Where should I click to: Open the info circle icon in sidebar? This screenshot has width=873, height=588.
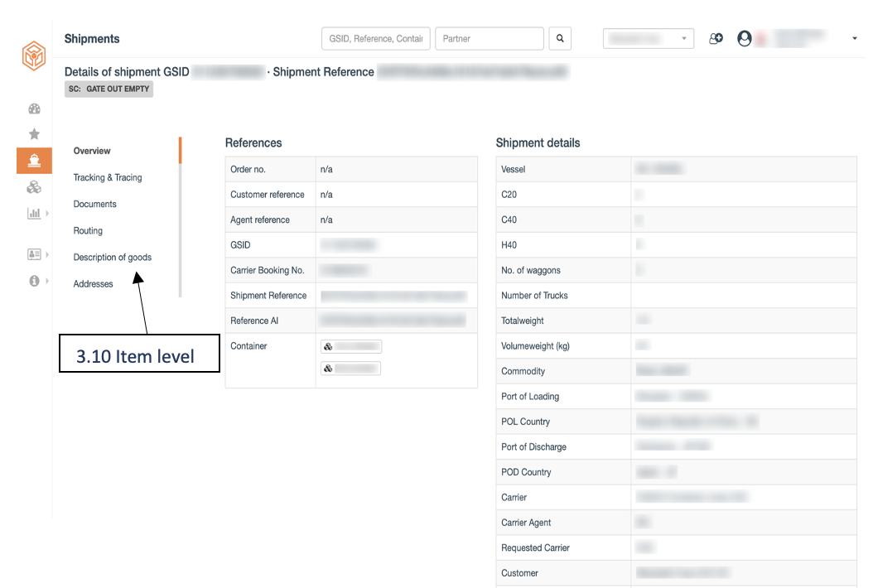point(34,281)
